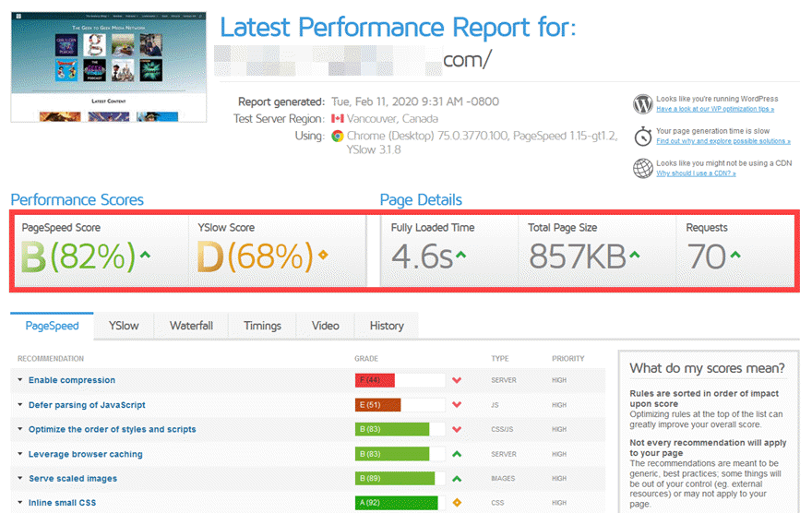Open the Waterfall tab
Viewport: 812px width, 513px height.
[x=191, y=326]
